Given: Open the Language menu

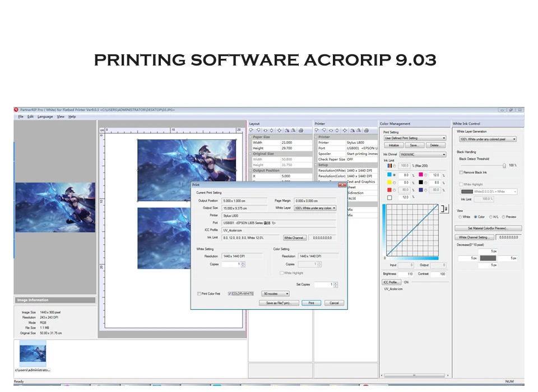Looking at the screenshot, I should point(45,116).
